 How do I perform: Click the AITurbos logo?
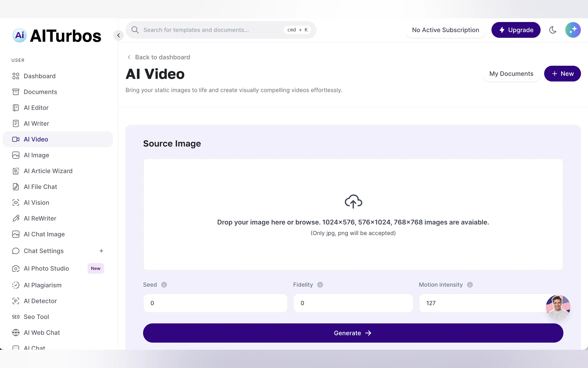point(57,36)
